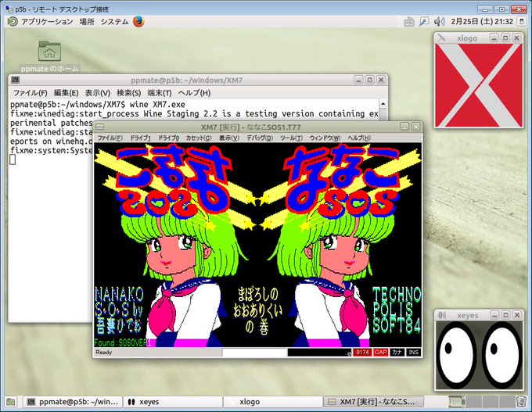The image size is (532, 412).
Task: Open the 場所 panel menu
Action: (x=87, y=22)
